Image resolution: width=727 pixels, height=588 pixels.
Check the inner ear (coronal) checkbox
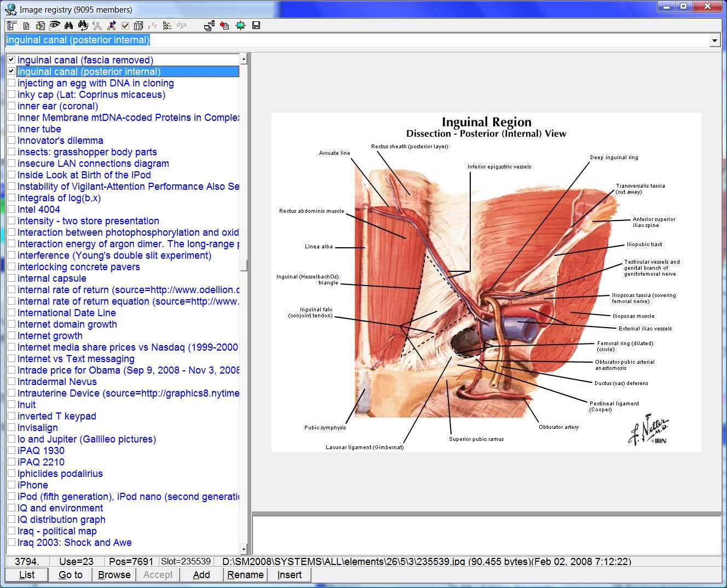pyautogui.click(x=11, y=106)
